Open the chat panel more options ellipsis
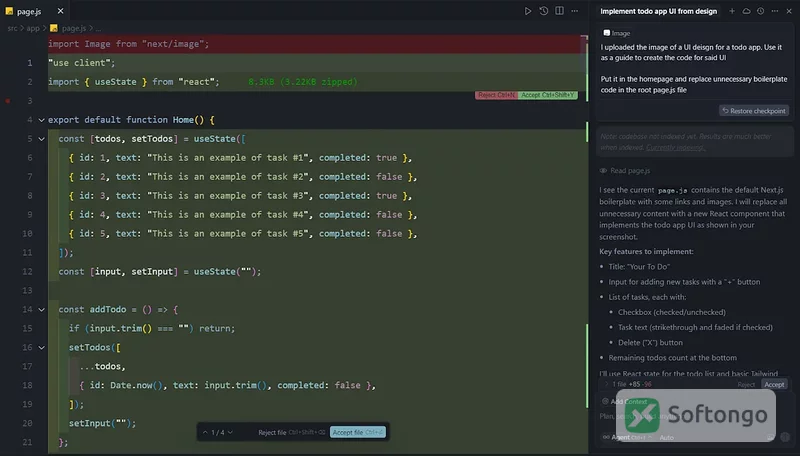 coord(775,11)
